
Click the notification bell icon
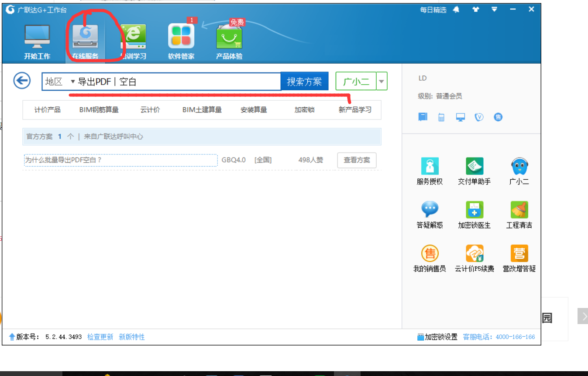[x=456, y=9]
